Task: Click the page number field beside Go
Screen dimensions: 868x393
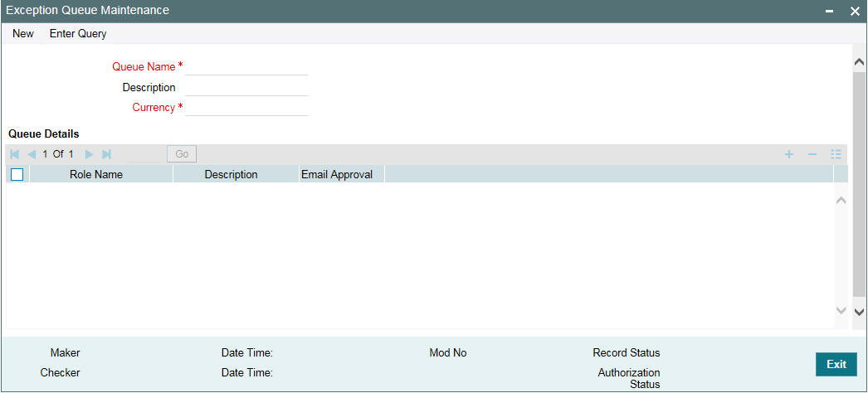Action: (143, 154)
